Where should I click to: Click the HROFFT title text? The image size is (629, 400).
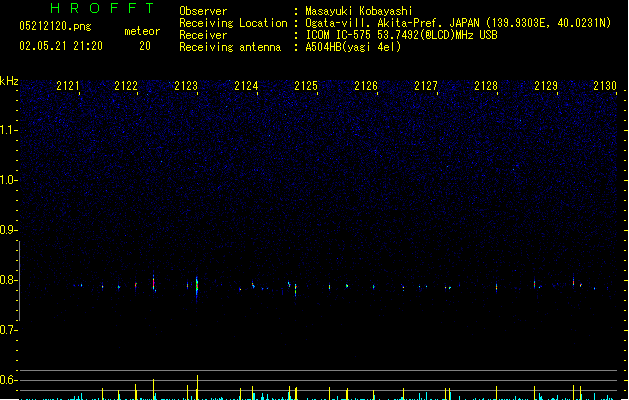pos(103,8)
